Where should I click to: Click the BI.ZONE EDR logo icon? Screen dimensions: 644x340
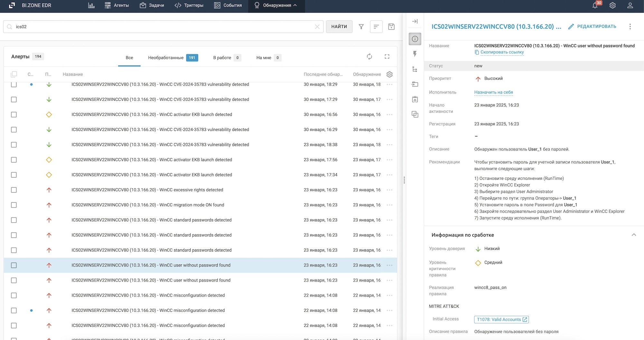tap(12, 5)
